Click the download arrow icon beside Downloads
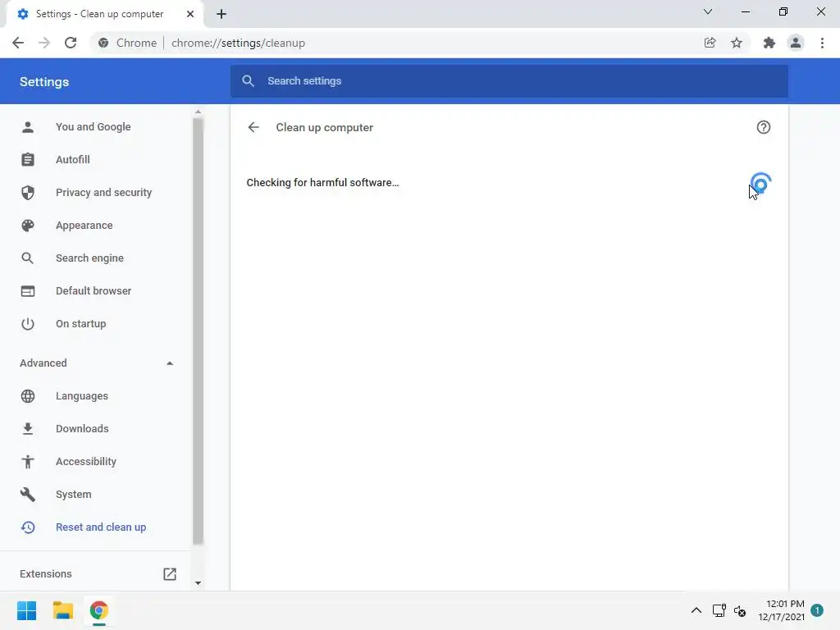Viewport: 840px width, 630px height. [x=28, y=428]
